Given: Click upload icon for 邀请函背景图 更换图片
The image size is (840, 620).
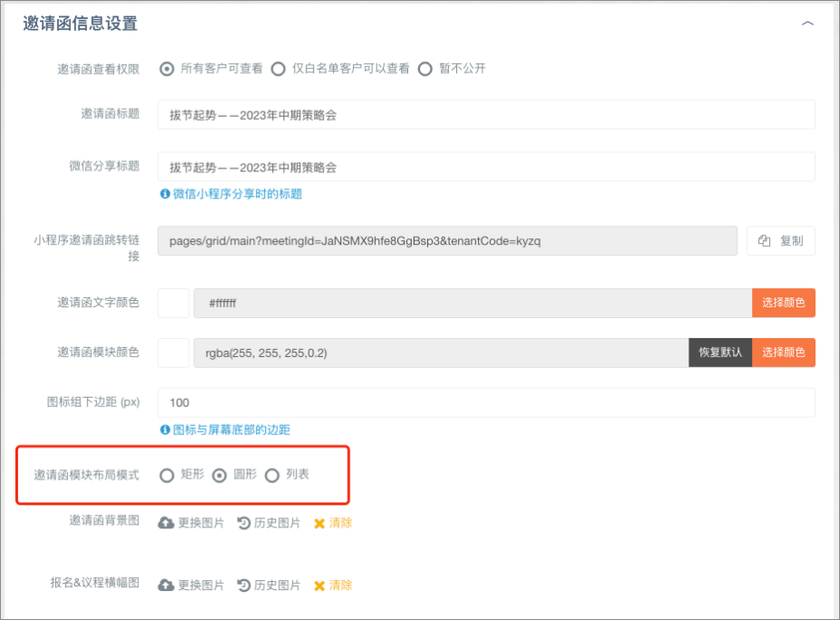Looking at the screenshot, I should click(x=166, y=523).
